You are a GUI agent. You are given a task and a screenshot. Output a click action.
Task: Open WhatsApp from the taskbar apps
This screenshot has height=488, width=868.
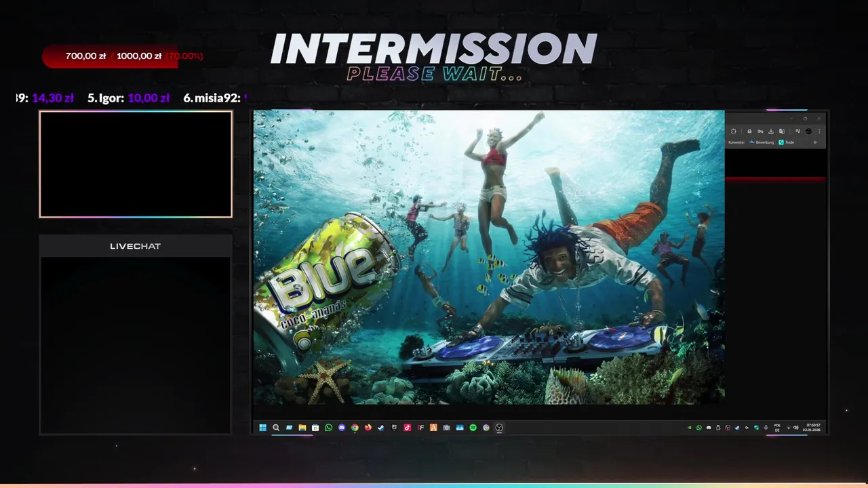click(328, 428)
